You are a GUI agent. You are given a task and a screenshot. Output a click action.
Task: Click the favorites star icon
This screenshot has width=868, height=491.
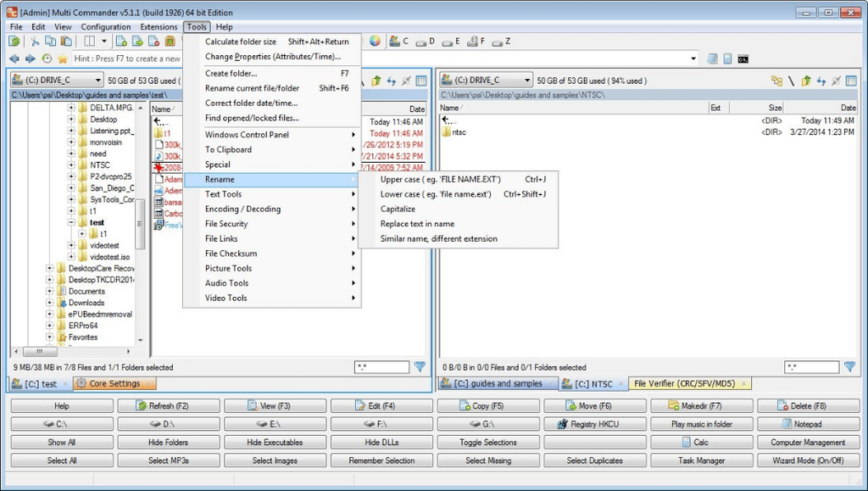(x=63, y=59)
